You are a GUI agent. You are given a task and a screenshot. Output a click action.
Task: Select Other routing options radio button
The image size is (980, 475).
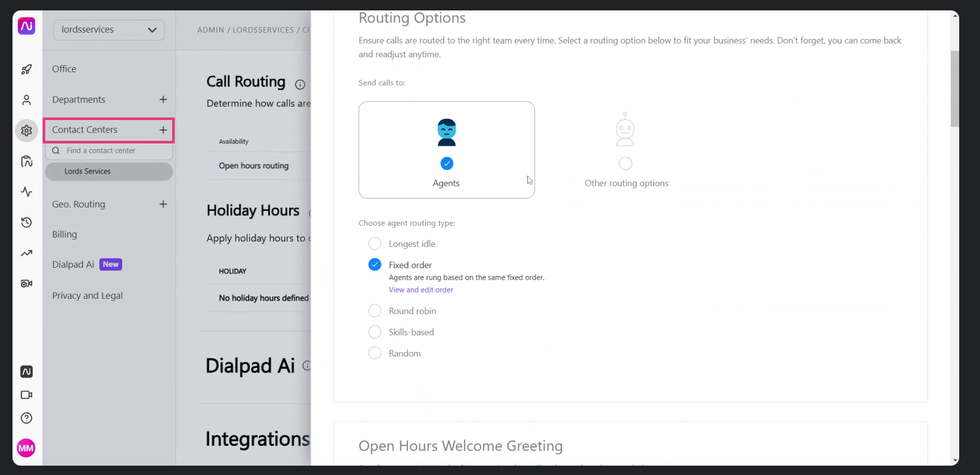pos(625,164)
